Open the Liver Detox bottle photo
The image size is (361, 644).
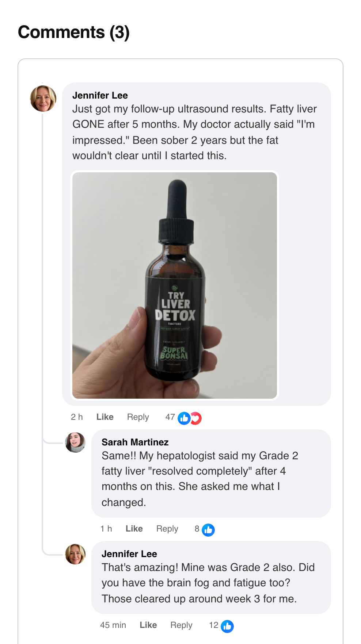pyautogui.click(x=175, y=285)
